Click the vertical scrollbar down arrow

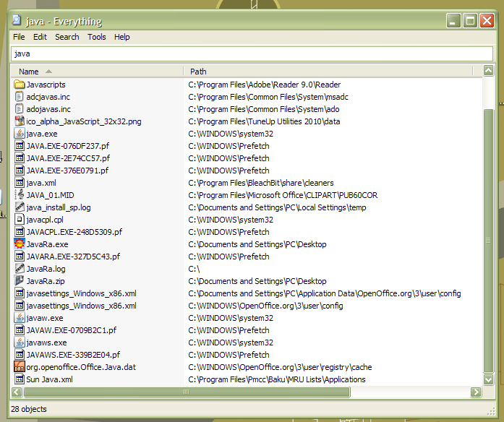pos(488,379)
